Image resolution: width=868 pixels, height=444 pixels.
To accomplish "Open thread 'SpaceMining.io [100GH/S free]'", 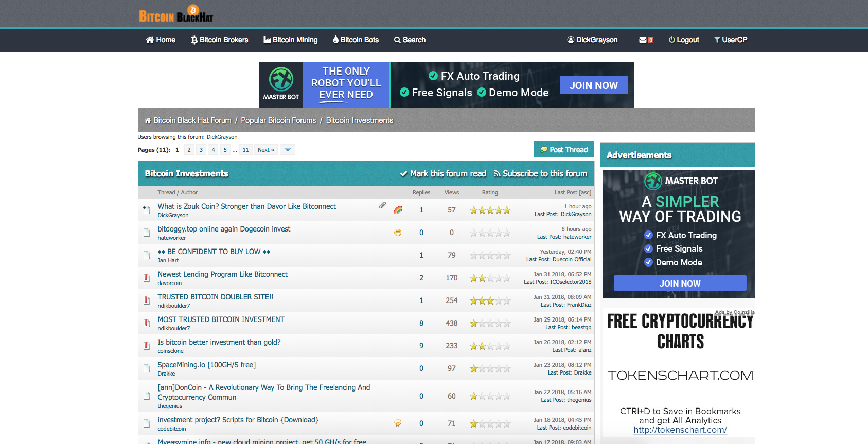I will point(207,365).
